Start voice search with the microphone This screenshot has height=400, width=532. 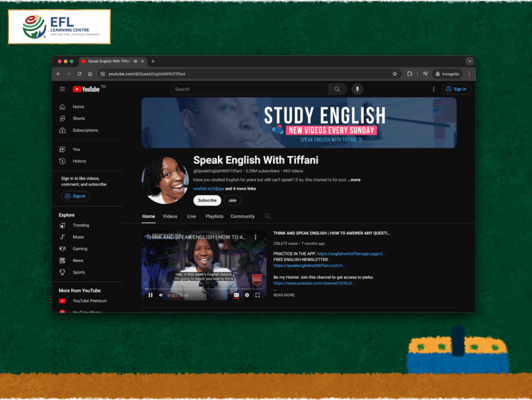[357, 89]
